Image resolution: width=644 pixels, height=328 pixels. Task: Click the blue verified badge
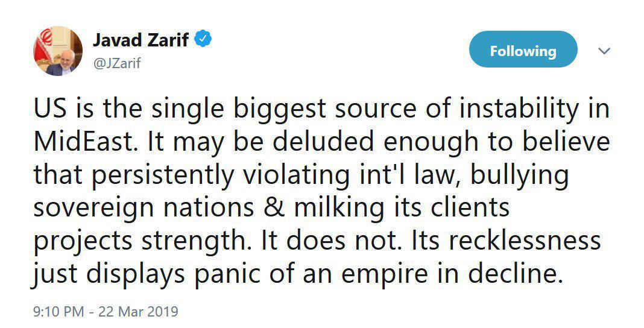click(x=203, y=39)
